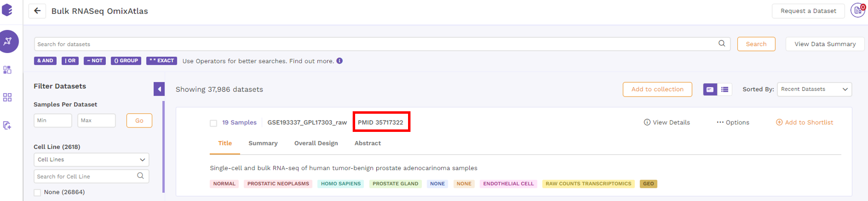
Task: Expand the Cell Lines dropdown
Action: click(92, 160)
